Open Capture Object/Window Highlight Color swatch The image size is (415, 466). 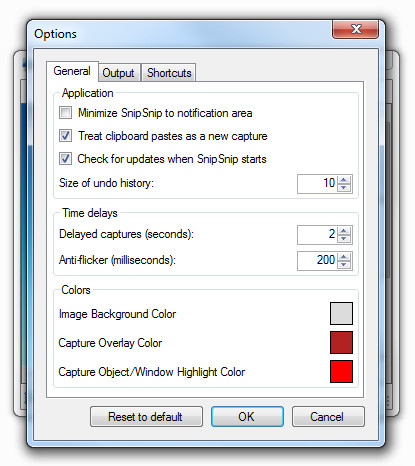(341, 371)
